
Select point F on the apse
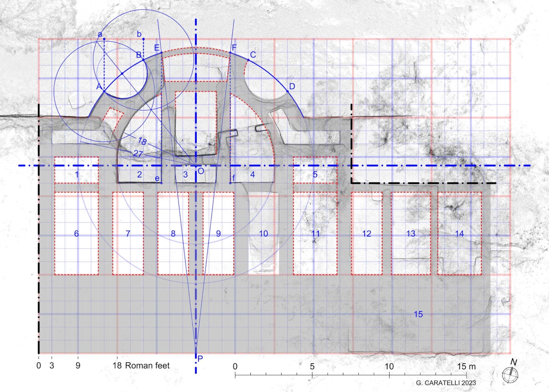(230, 53)
